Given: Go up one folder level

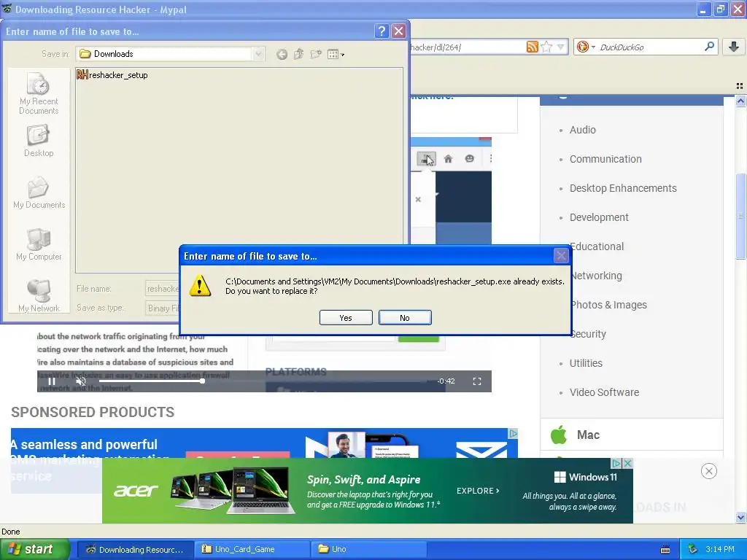Looking at the screenshot, I should [x=298, y=54].
